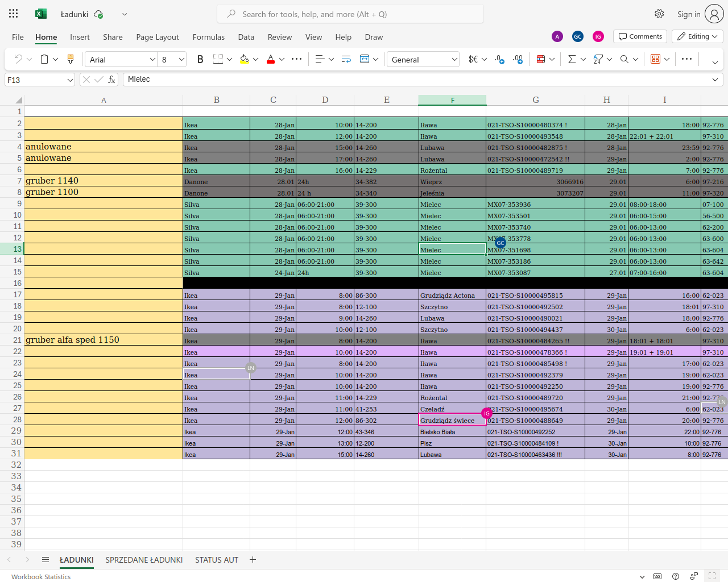
Task: Add a new sheet
Action: [x=253, y=560]
